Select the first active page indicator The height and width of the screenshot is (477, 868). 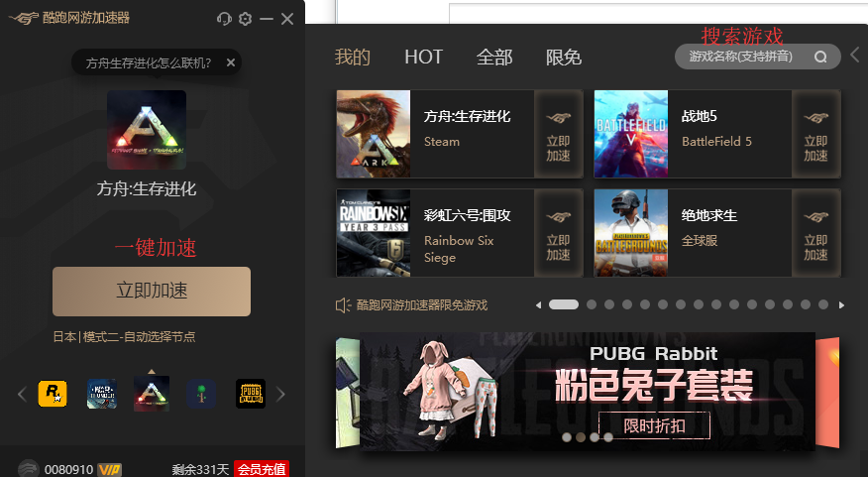[564, 304]
